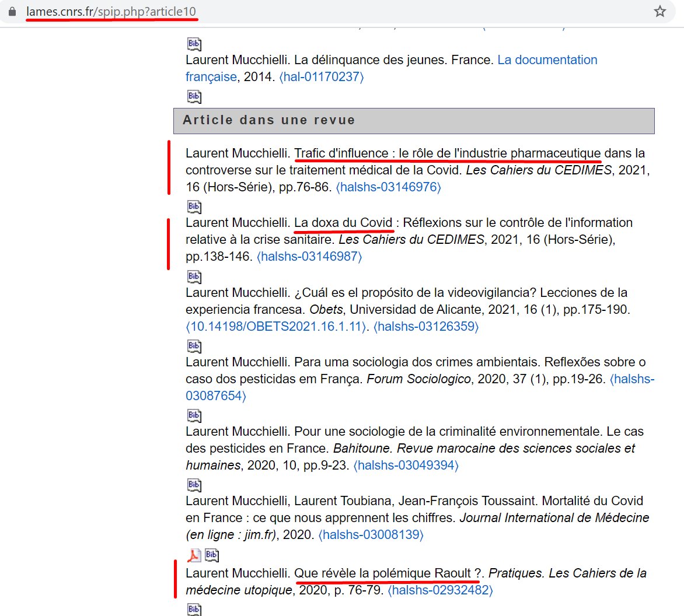
Task: Open Bib icon below the videovigilancia entry
Action: pos(194,346)
